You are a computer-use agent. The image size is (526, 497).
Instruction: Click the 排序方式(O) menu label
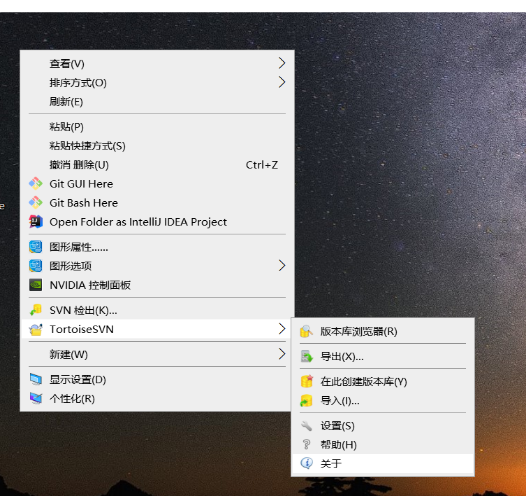coord(78,82)
